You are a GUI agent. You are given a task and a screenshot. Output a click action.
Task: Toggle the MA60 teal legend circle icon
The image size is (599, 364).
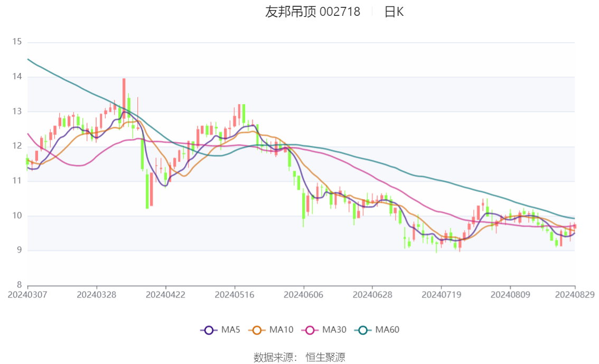(x=363, y=330)
